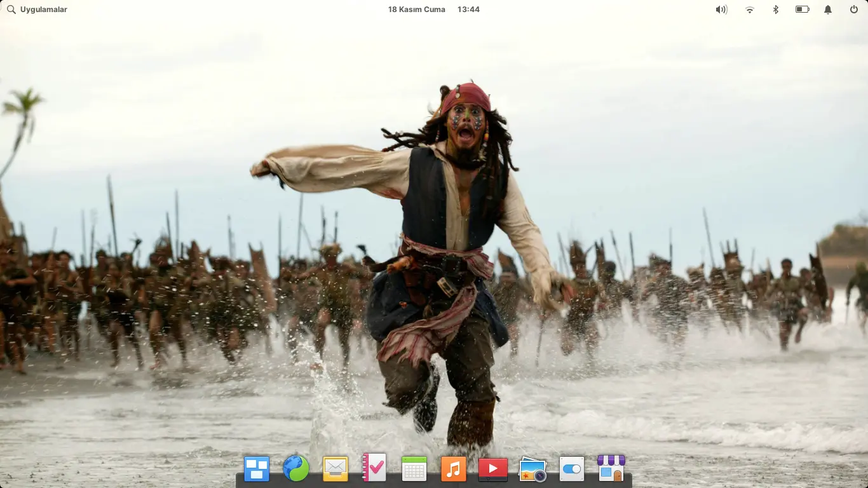This screenshot has height=488, width=868.
Task: Open the Uygulamalar applications menu
Action: click(37, 10)
